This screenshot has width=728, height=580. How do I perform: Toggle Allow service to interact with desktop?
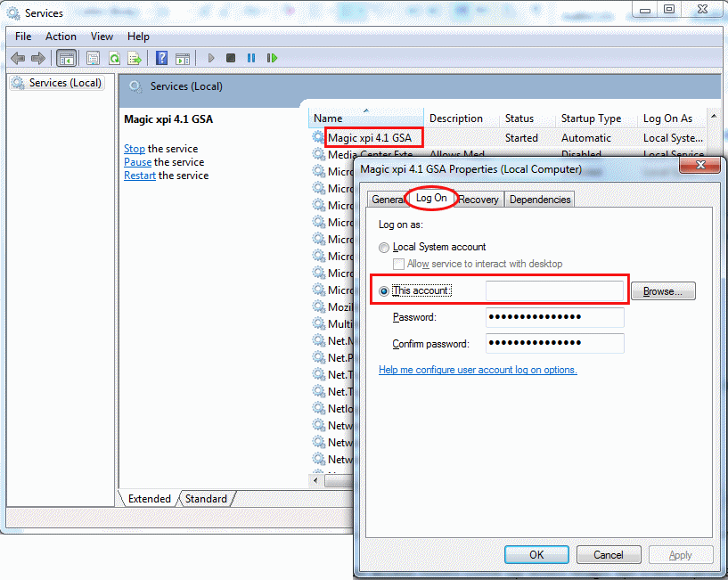pyautogui.click(x=398, y=265)
